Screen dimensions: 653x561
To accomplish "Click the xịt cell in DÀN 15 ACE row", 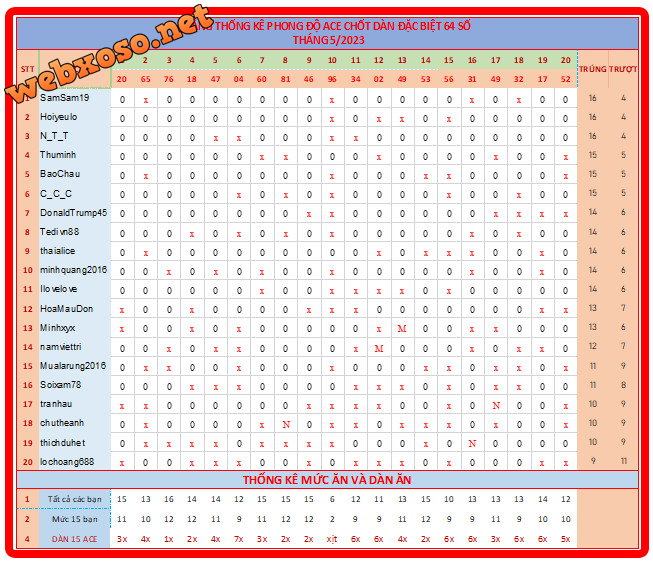I will 332,539.
